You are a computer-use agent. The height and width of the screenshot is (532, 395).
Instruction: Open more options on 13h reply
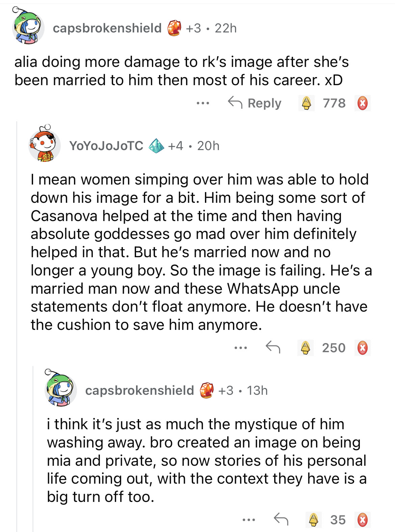pos(249,519)
